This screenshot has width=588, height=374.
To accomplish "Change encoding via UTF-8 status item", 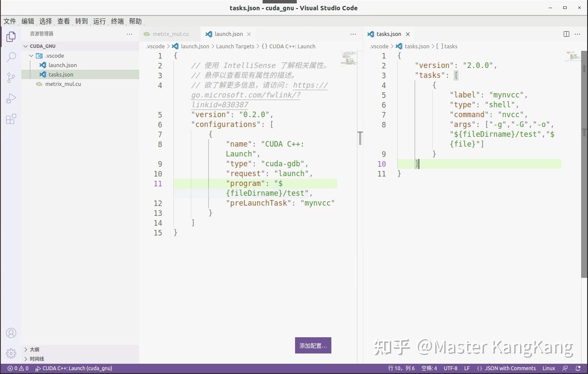I will 451,368.
